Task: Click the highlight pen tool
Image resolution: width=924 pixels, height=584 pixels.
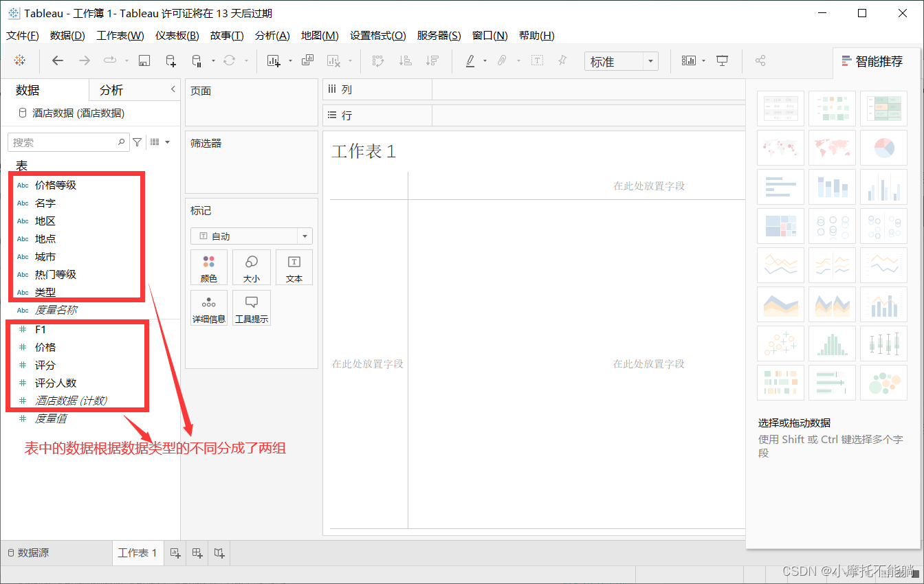Action: pos(470,60)
